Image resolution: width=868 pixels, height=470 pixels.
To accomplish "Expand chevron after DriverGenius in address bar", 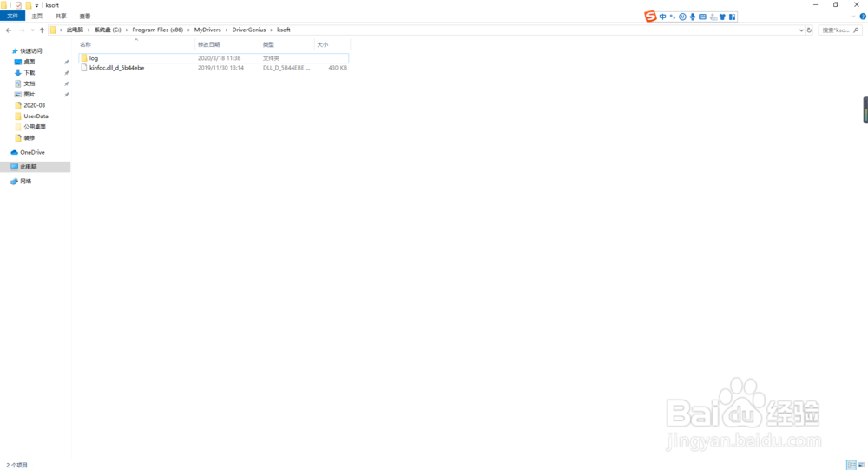I will pyautogui.click(x=271, y=30).
